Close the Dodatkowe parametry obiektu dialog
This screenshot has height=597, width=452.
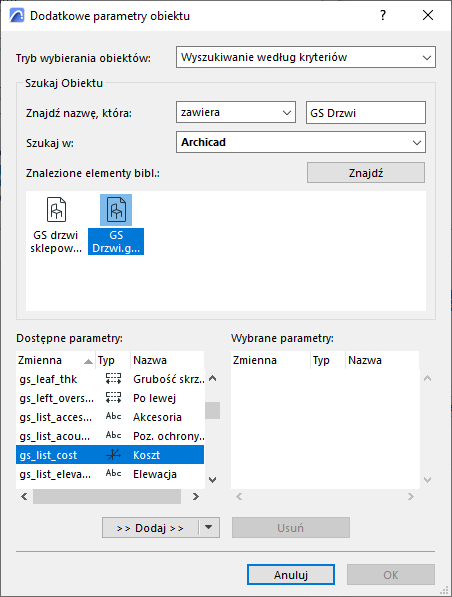coord(428,15)
